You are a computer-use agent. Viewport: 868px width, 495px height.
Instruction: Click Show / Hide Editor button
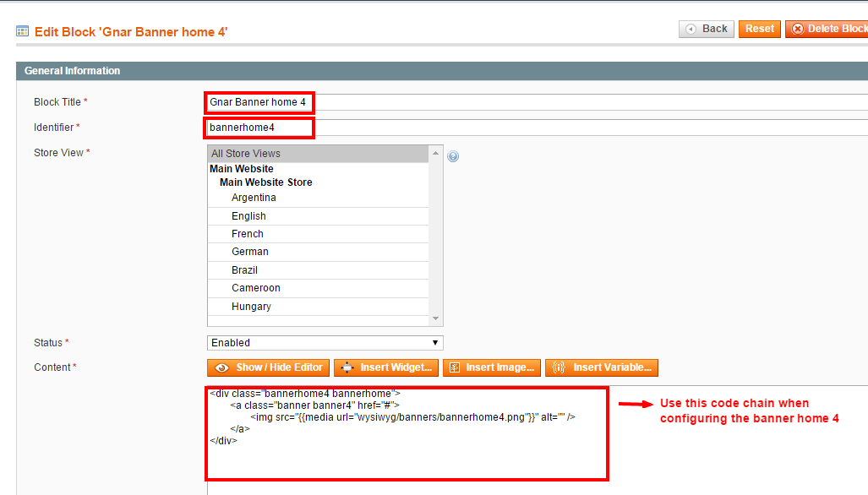click(269, 367)
